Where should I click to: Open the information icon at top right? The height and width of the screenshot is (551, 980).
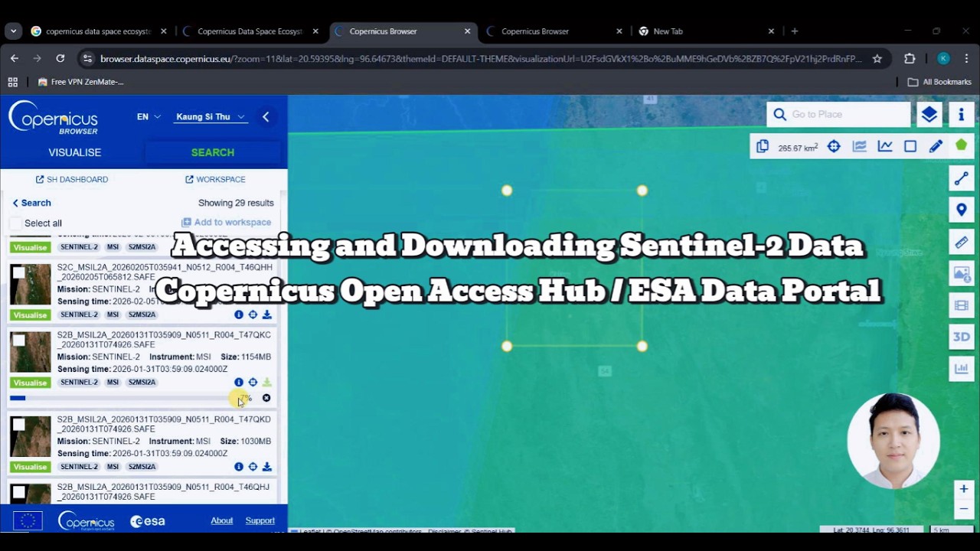pos(962,115)
